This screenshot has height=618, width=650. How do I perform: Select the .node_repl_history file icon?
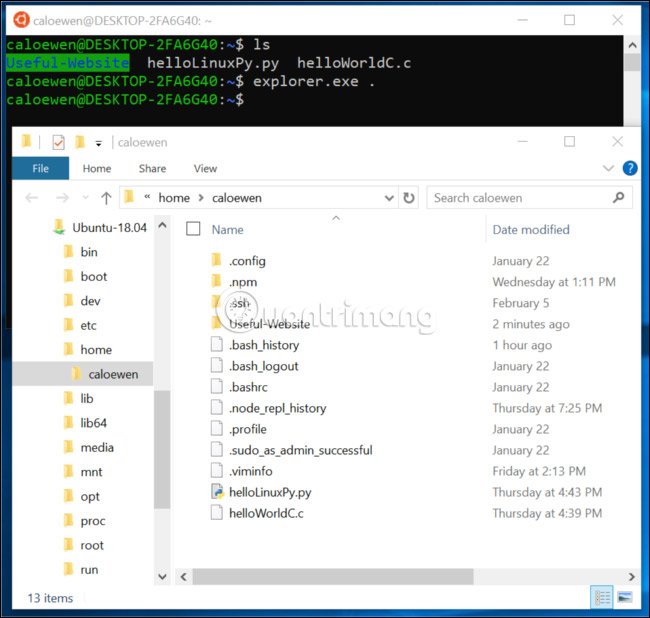point(217,408)
